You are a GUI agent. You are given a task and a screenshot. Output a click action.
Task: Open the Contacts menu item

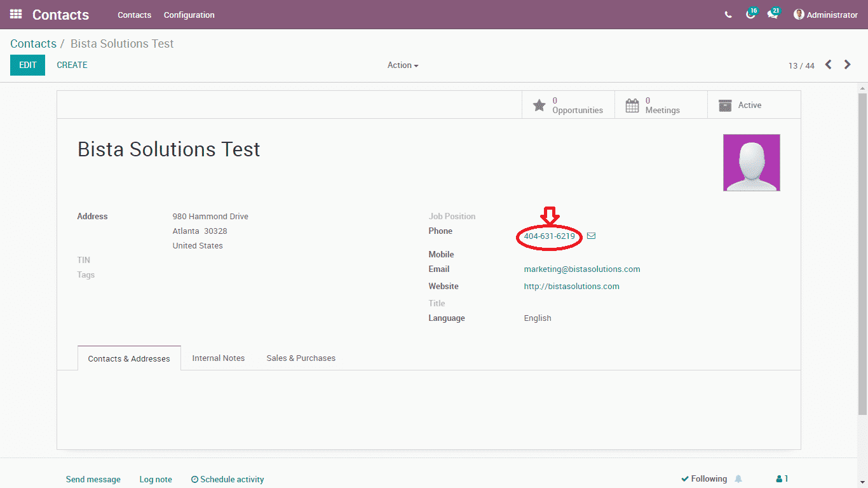[x=135, y=15]
